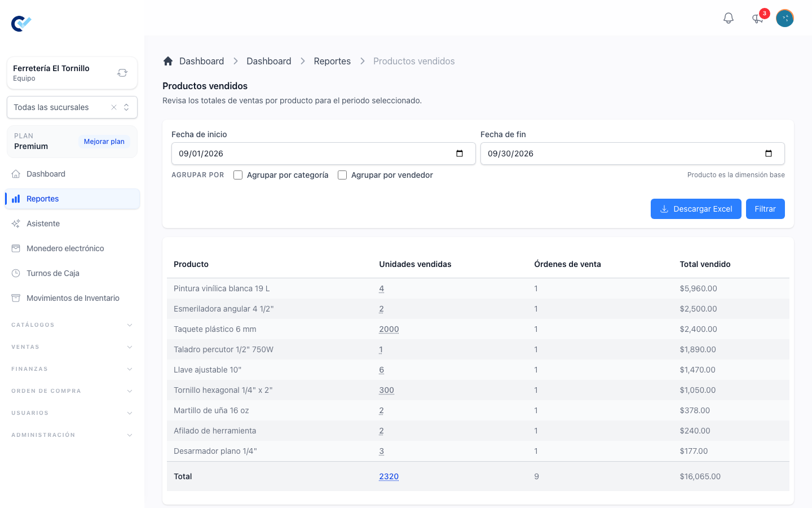Click units 1 for Taladro percutor
812x508 pixels.
[x=381, y=349]
